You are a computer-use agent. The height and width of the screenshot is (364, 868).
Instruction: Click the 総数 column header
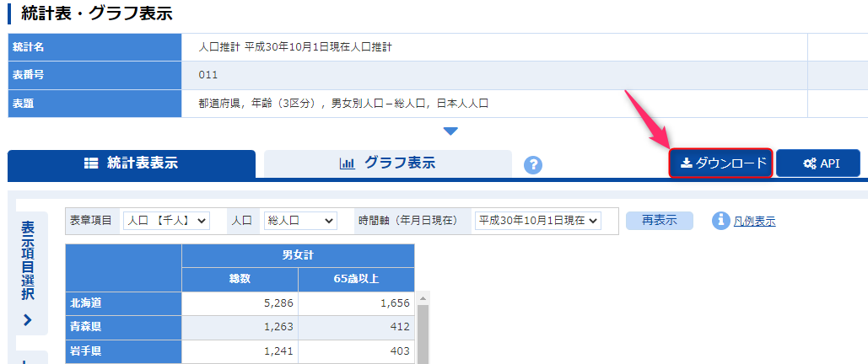(x=240, y=280)
